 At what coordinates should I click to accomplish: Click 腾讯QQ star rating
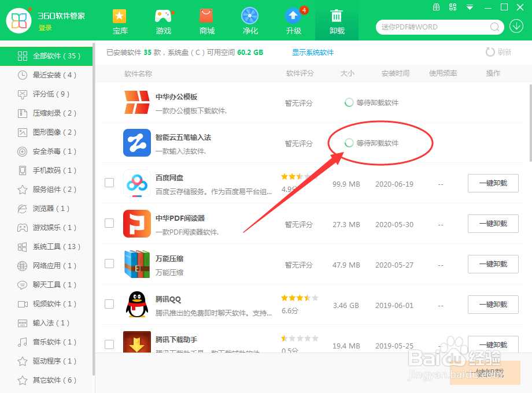pyautogui.click(x=300, y=298)
